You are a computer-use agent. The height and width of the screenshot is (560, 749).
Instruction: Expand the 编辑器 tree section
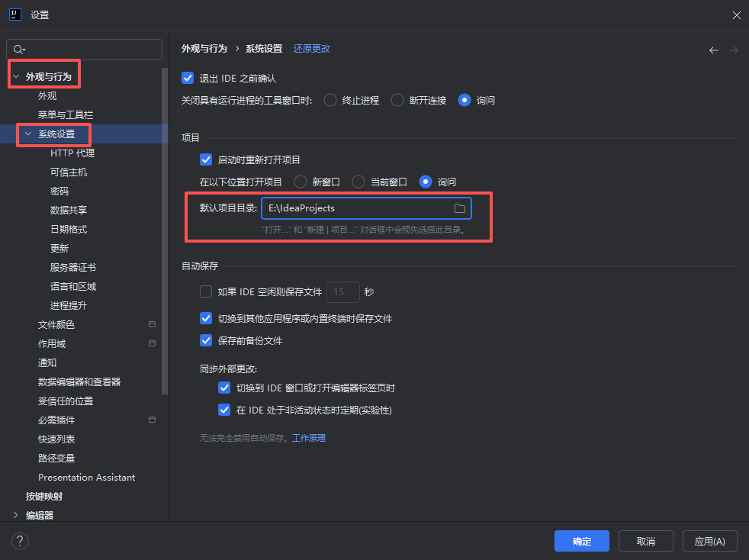click(x=17, y=515)
